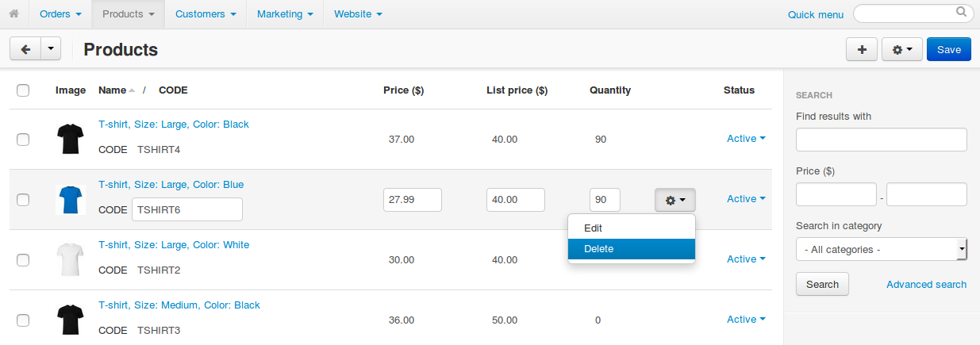Image resolution: width=980 pixels, height=345 pixels.
Task: Click the Search button in sidebar
Action: point(822,284)
